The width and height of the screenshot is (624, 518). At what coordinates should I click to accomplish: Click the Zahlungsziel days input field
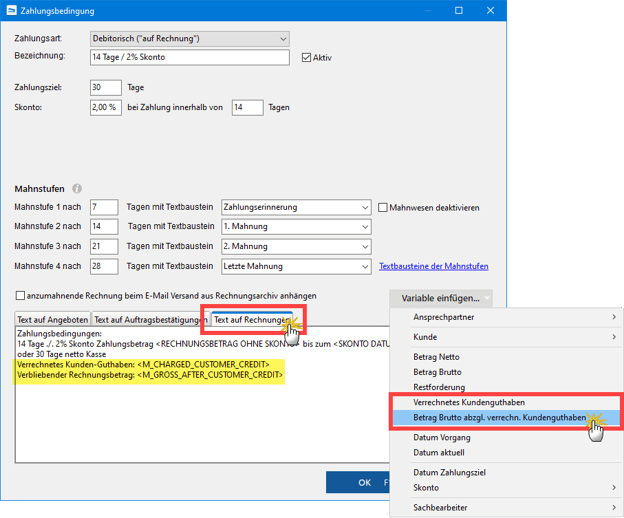point(105,88)
